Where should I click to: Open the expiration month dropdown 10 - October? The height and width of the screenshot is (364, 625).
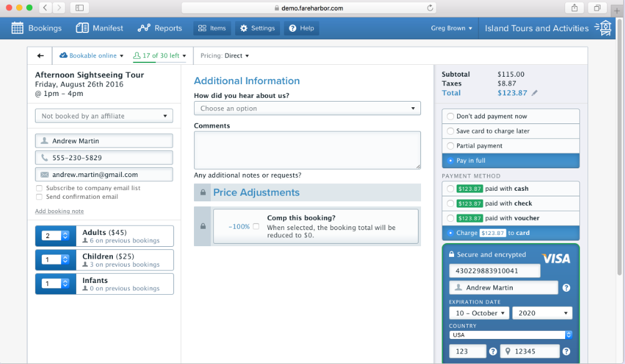tap(480, 313)
